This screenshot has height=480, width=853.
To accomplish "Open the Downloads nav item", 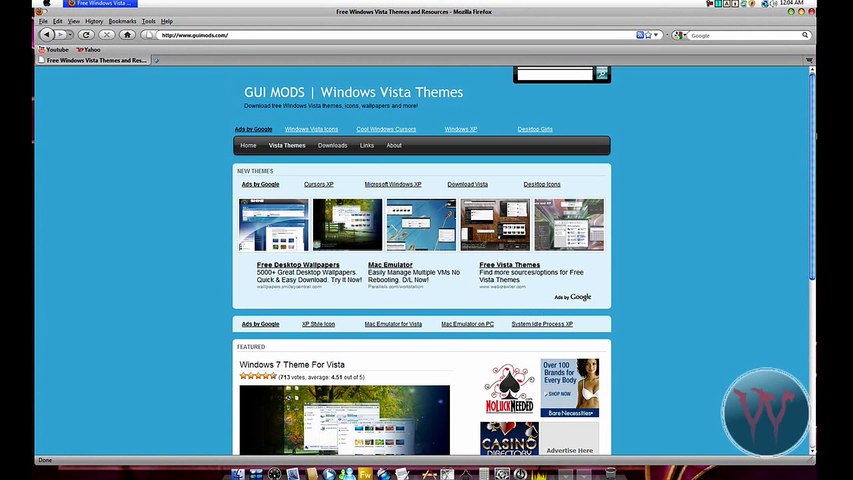I will coord(332,145).
